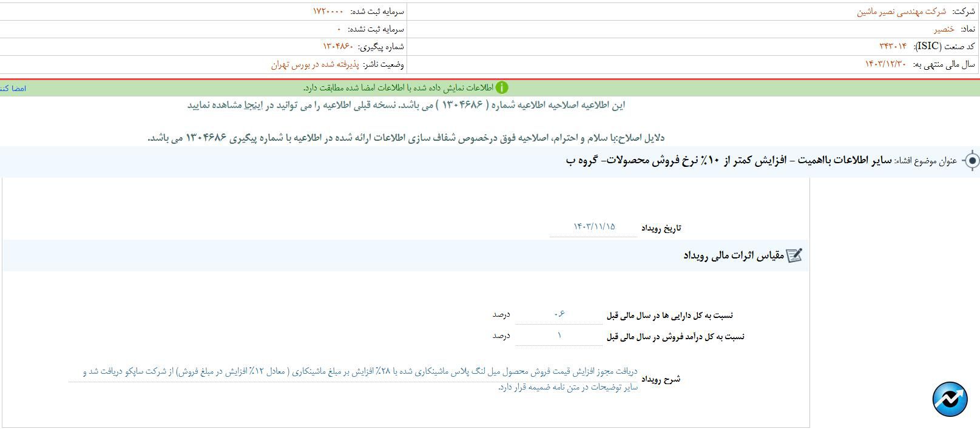Select company name شرکت مهندسی نصیر ماشین
The width and height of the screenshot is (980, 429).
tap(901, 12)
